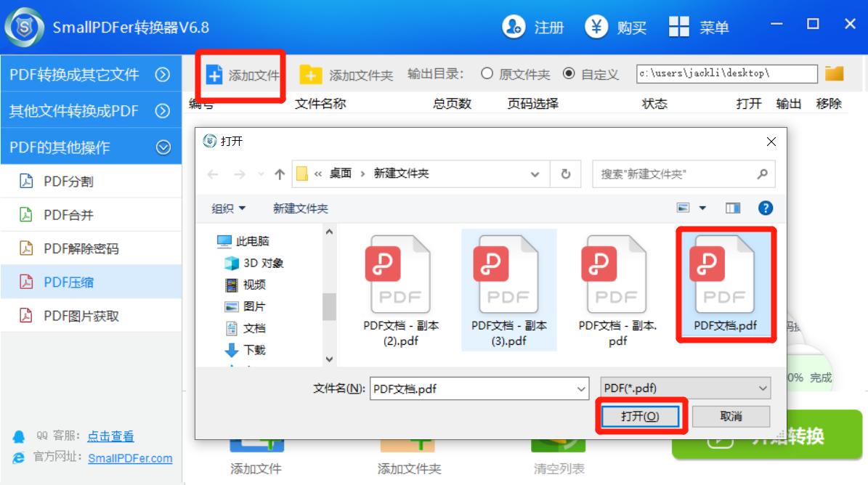Screen dimensions: 868x485
Task: Choose the 原文件夹 output radio button
Action: [x=487, y=73]
